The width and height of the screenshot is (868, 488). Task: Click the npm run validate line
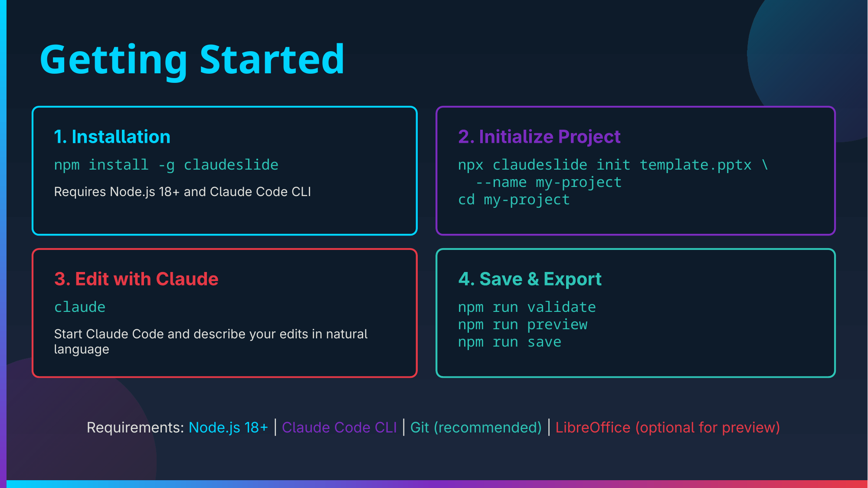527,307
